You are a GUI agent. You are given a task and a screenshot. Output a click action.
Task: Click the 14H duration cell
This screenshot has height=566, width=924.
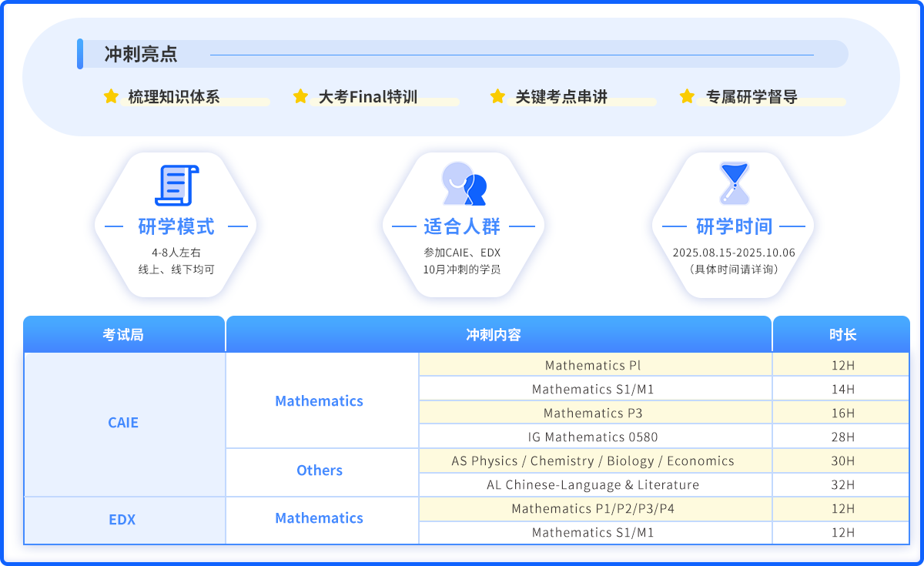point(842,389)
